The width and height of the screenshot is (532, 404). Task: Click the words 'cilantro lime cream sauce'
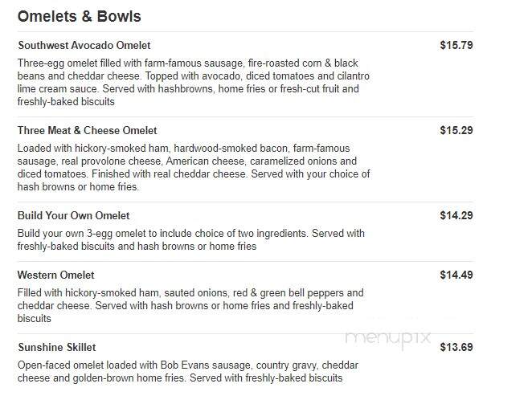194,83
